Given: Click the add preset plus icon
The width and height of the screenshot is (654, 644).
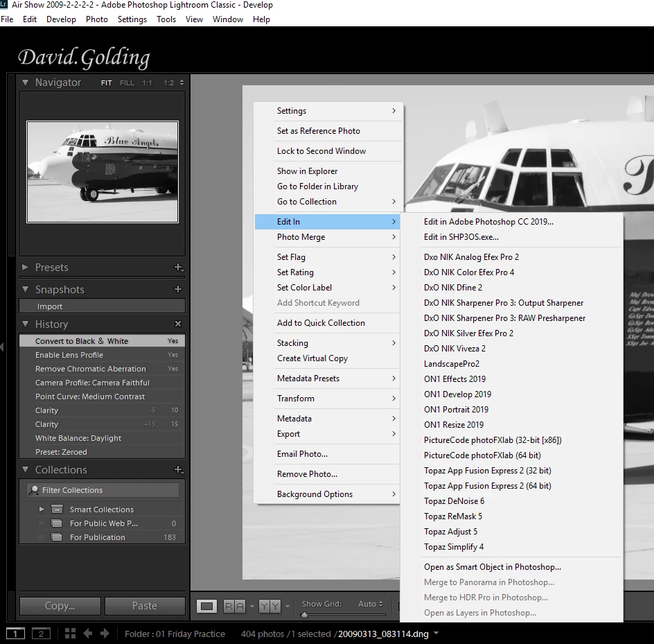Looking at the screenshot, I should [x=179, y=267].
